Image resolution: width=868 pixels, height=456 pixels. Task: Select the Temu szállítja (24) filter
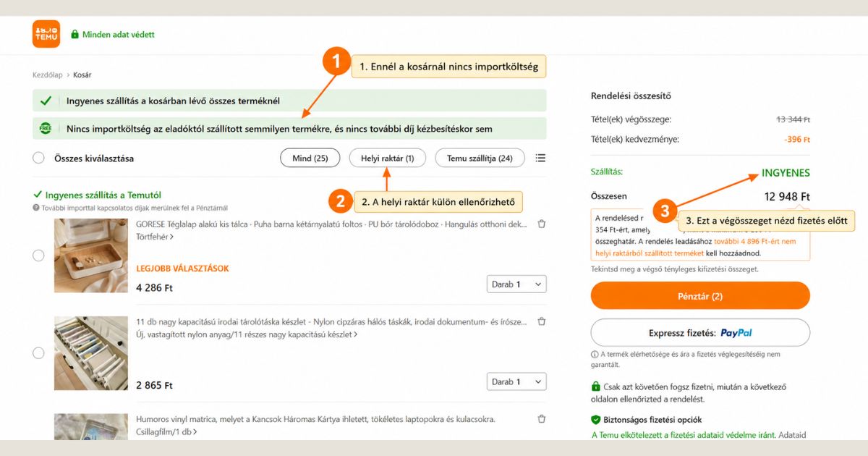point(480,158)
